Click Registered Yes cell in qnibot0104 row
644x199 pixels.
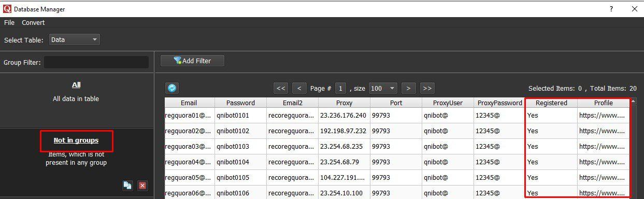tap(551, 162)
